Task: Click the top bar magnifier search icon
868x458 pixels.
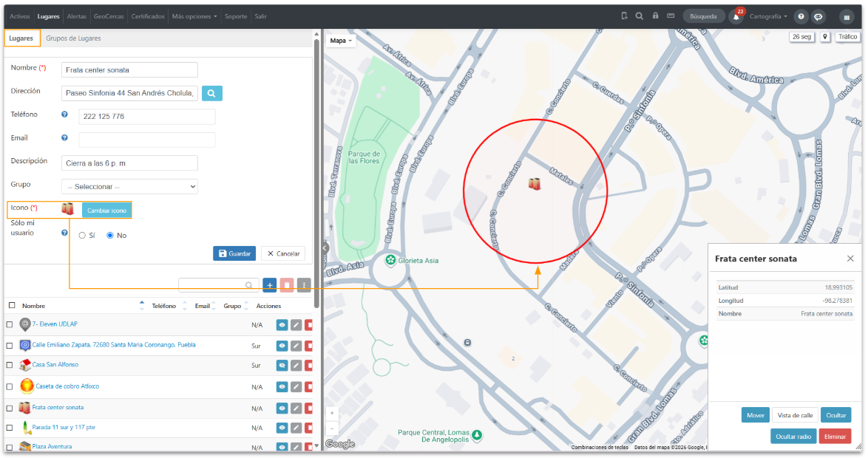Action: point(640,16)
